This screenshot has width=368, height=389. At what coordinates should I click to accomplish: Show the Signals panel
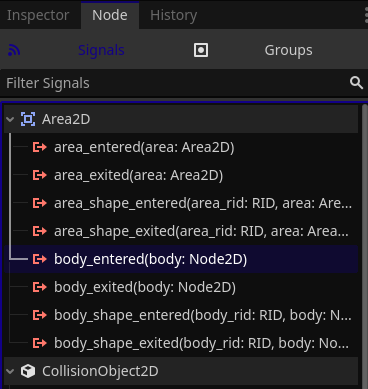[x=101, y=50]
